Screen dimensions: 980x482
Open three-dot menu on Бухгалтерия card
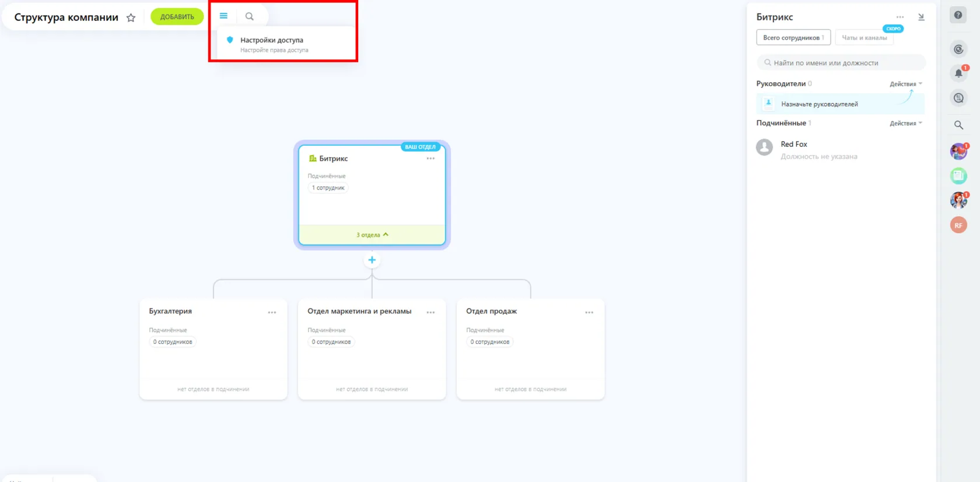click(x=272, y=312)
